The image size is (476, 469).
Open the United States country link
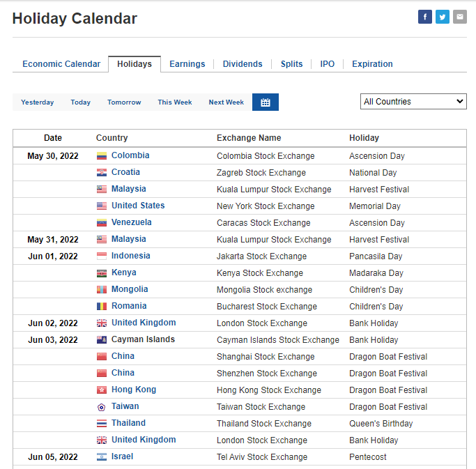click(138, 206)
